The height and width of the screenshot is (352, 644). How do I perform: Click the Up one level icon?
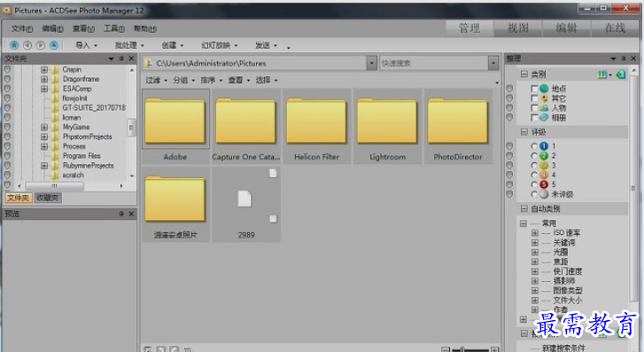(x=54, y=45)
